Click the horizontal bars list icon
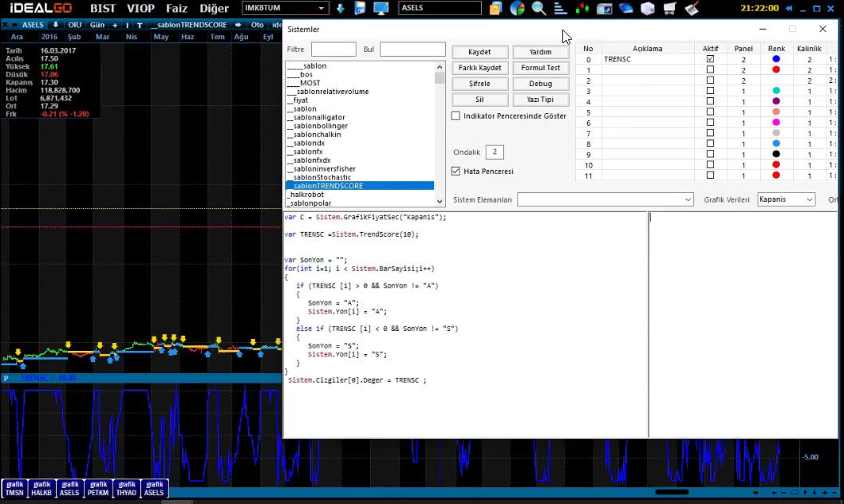Screen dimensions: 844x504 point(560,8)
